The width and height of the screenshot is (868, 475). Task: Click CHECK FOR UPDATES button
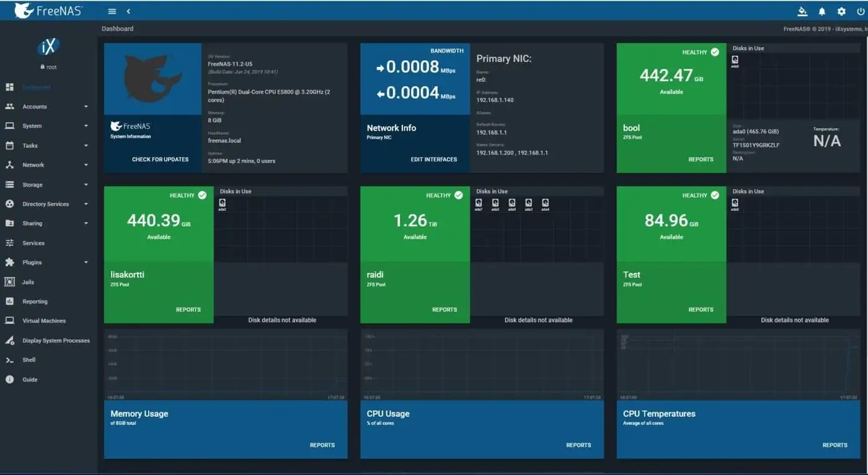[x=160, y=159]
